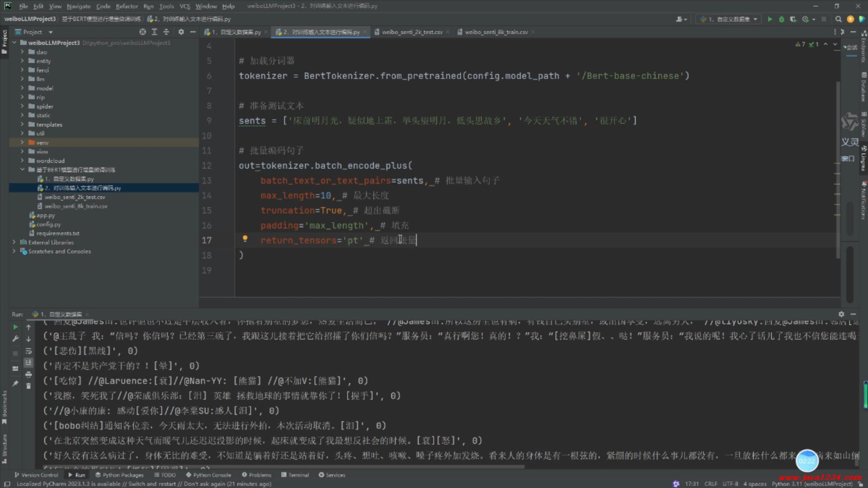This screenshot has height=488, width=868.
Task: Click the rerun button in Run panel
Action: click(x=15, y=327)
